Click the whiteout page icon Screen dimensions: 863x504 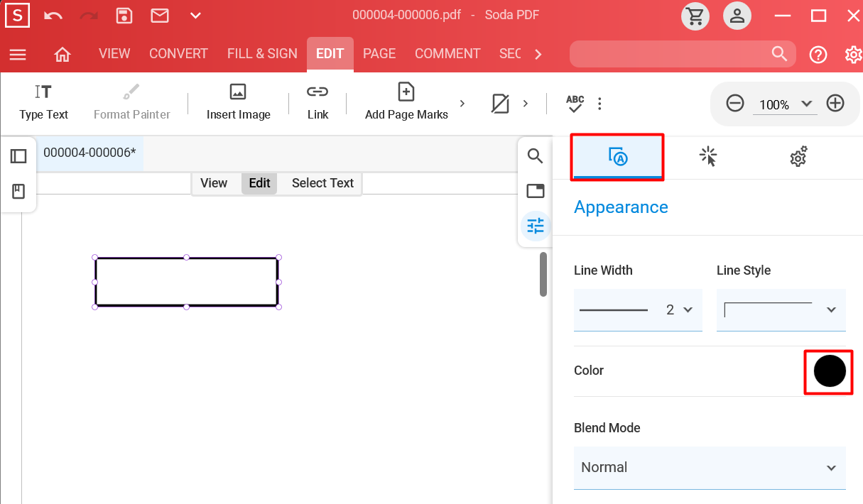pos(501,104)
